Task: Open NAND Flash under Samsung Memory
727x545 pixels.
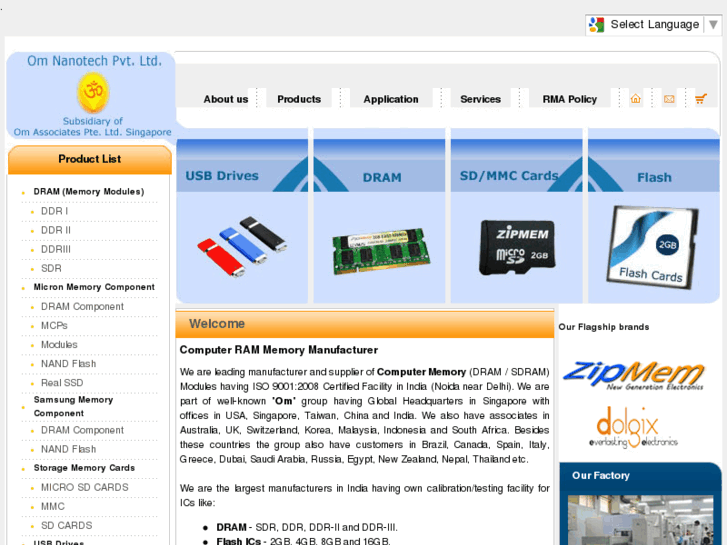Action: pyautogui.click(x=69, y=449)
